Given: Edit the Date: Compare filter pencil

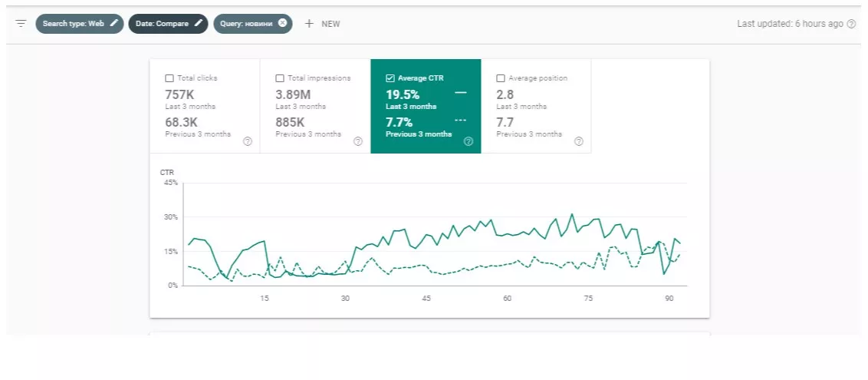Looking at the screenshot, I should point(198,23).
